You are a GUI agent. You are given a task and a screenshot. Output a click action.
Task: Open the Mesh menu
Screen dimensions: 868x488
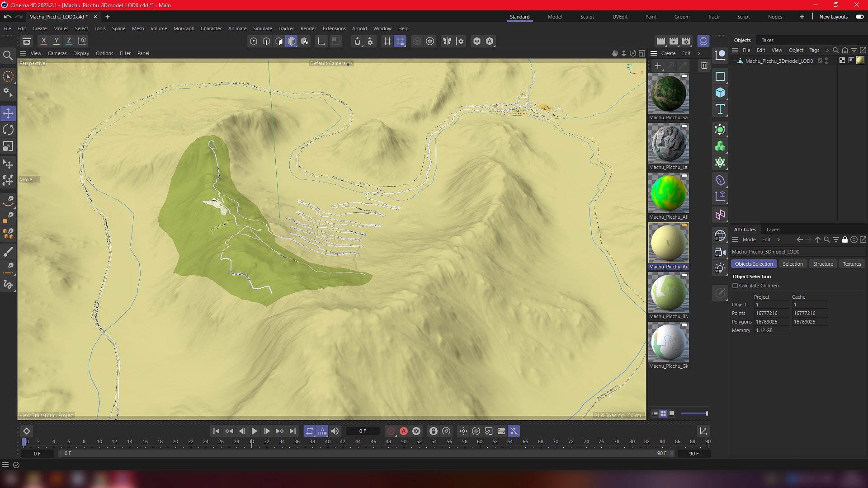pyautogui.click(x=138, y=28)
